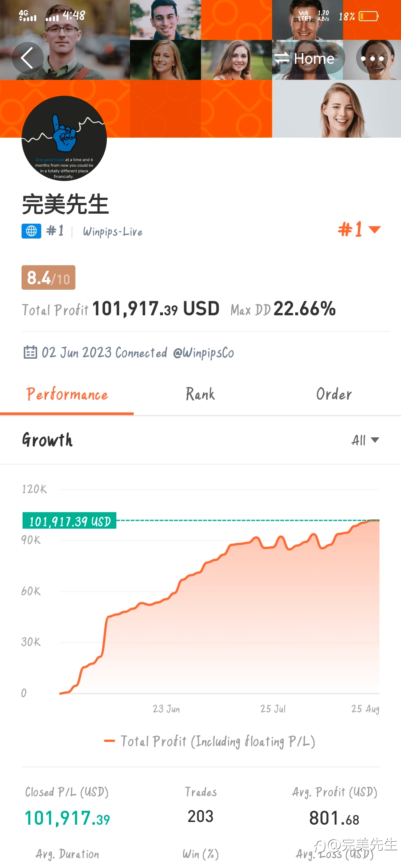Toggle the Total Profit legend series
Viewport: 401px width, 868px height.
point(210,742)
